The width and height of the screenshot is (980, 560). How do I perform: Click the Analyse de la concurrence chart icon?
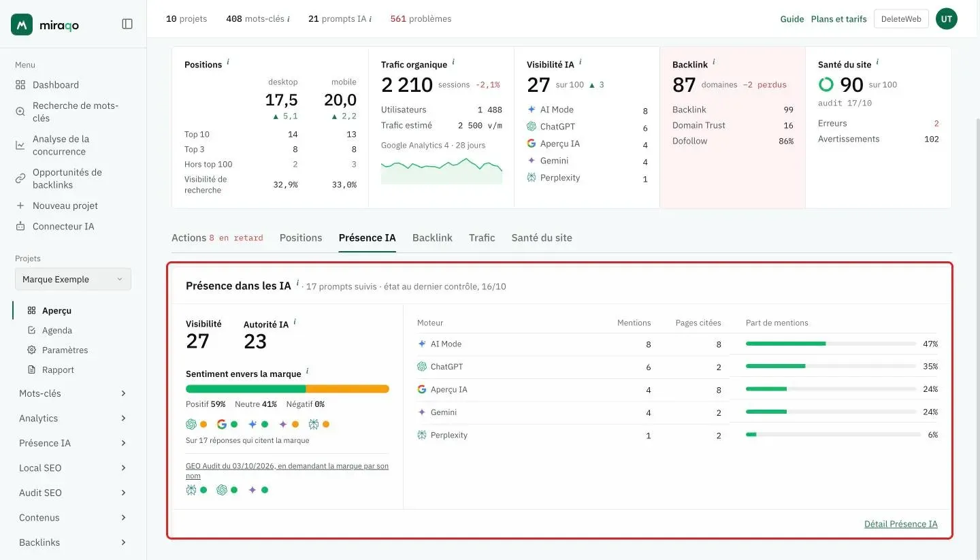click(x=20, y=145)
